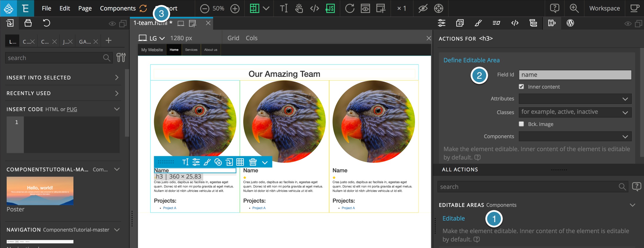This screenshot has height=248, width=644.
Task: Collapse EDITABLE AREAS Components section
Action: coord(632,205)
